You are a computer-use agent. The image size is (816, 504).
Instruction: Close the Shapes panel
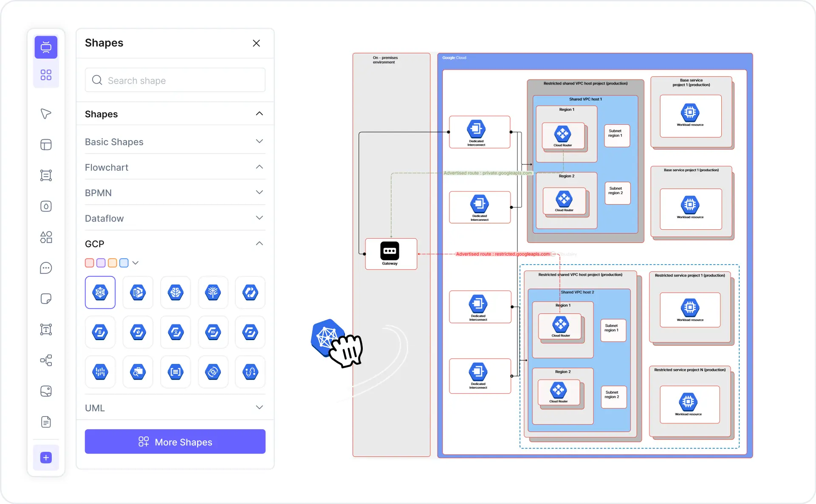[x=256, y=43]
